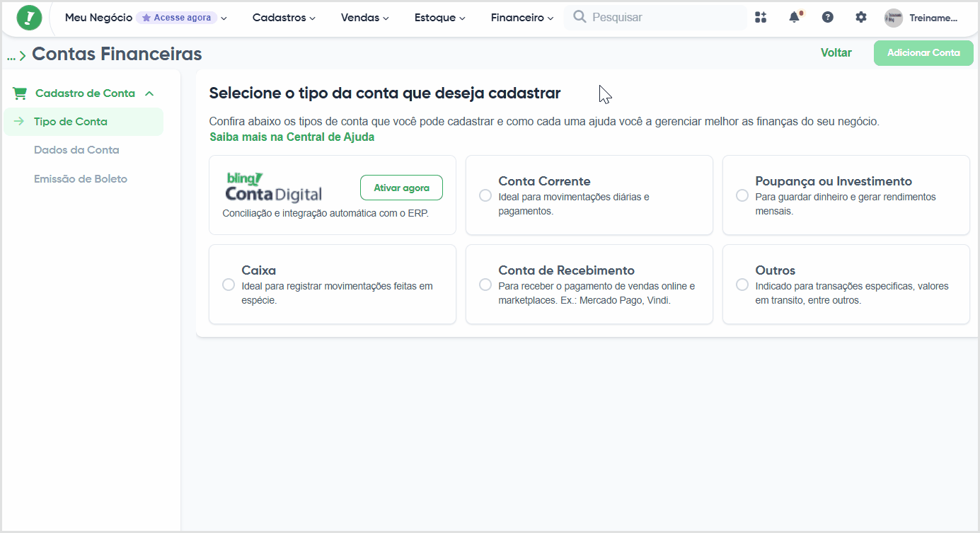Open the Financeiro menu

coord(521,18)
